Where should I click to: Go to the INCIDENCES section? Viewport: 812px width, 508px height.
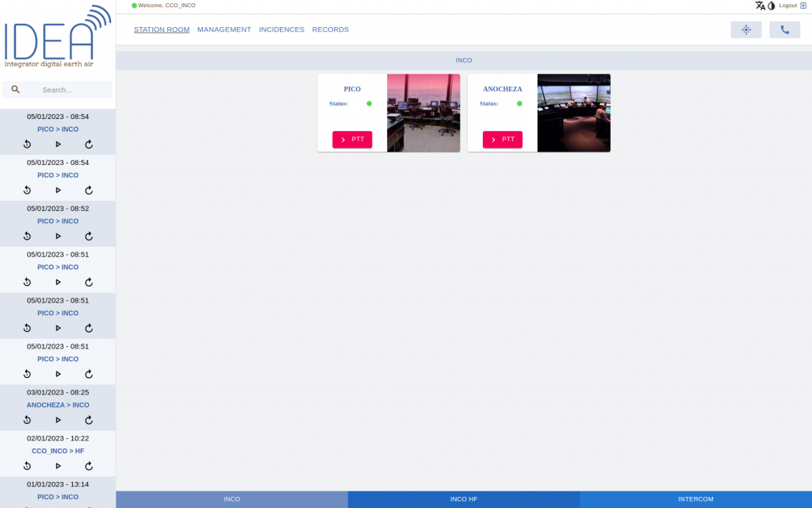coord(282,29)
